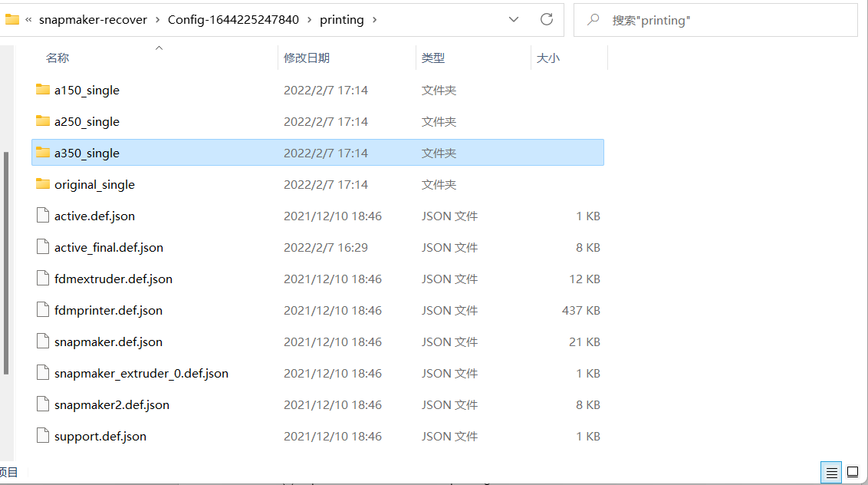Select the a150_single folder name
The height and width of the screenshot is (485, 868).
87,90
